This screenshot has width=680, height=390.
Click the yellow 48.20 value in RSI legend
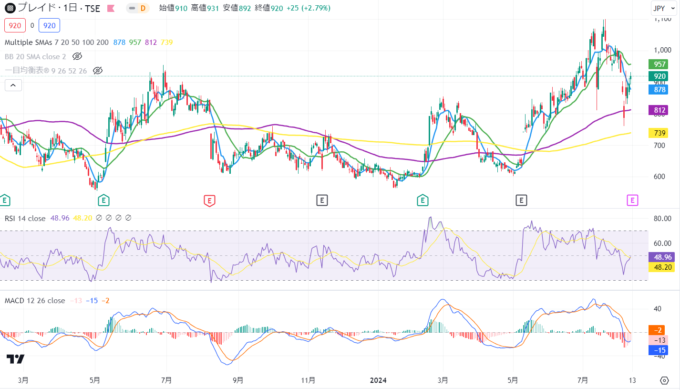click(82, 218)
